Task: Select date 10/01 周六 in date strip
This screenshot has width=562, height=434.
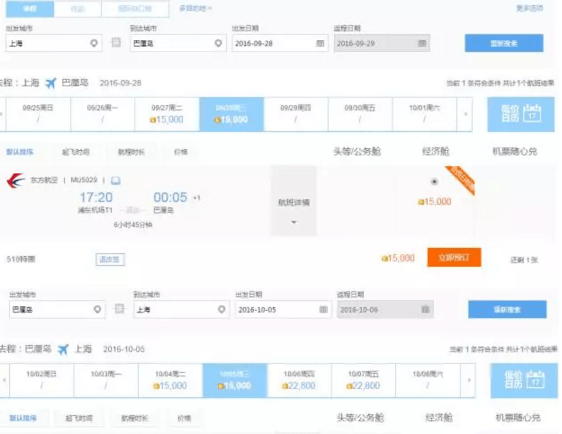Action: 425,114
